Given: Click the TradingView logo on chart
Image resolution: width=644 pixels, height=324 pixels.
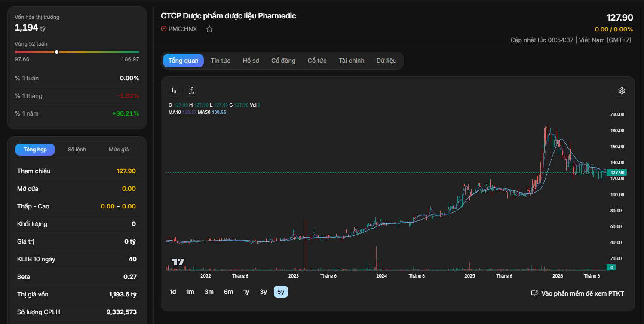Looking at the screenshot, I should point(178,262).
